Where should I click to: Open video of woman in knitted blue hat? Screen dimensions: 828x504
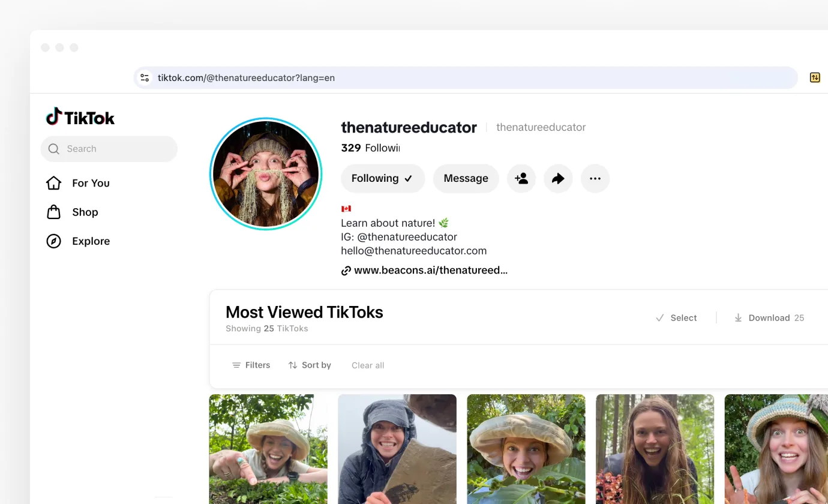pyautogui.click(x=776, y=449)
